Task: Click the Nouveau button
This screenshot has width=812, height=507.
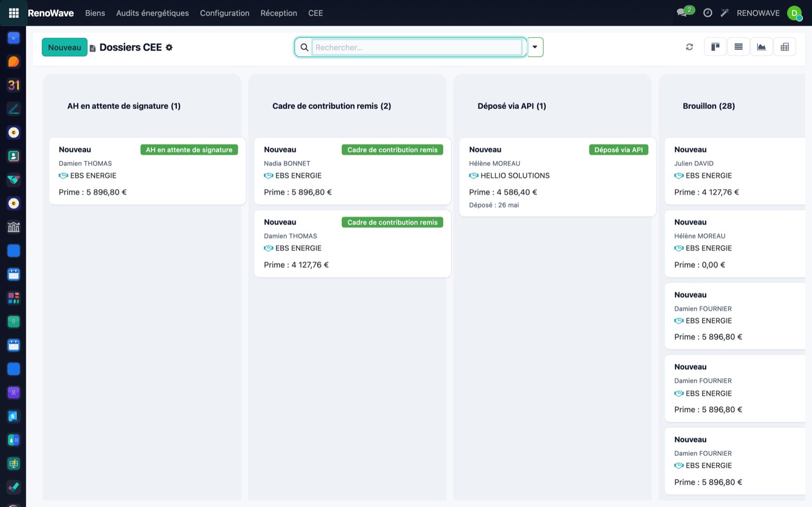Action: (64, 47)
